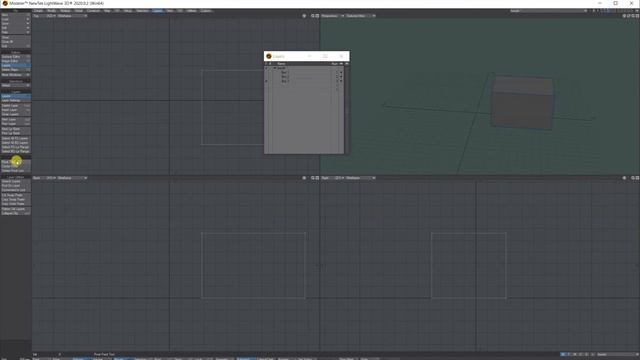Open Wireframe render dropdown of Top viewport
Screen dimensions: 640x360
pos(72,16)
